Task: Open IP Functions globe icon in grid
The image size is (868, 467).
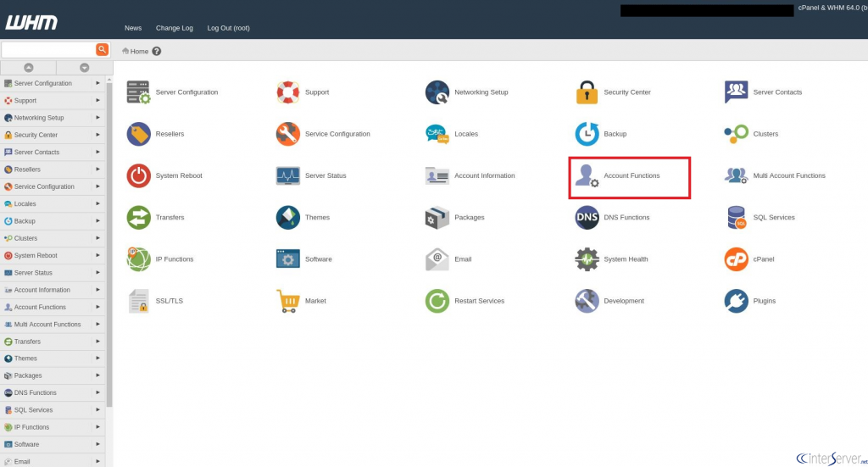Action: (138, 259)
